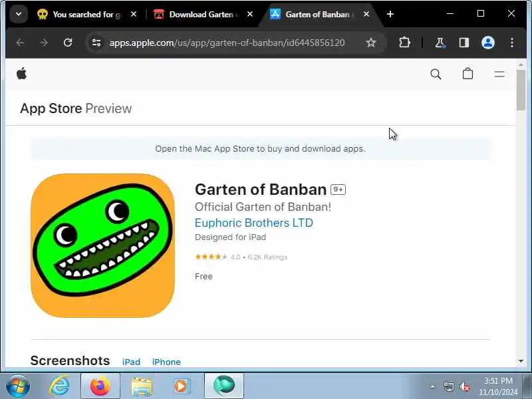Click the vertical scrollbar thumb
Viewport: 532px width, 399px height.
(x=521, y=90)
